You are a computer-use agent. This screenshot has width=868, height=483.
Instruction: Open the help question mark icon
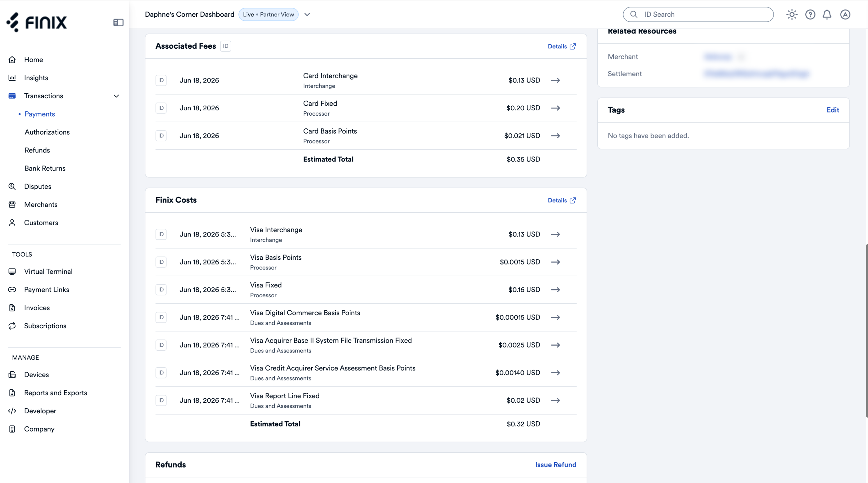(x=810, y=15)
